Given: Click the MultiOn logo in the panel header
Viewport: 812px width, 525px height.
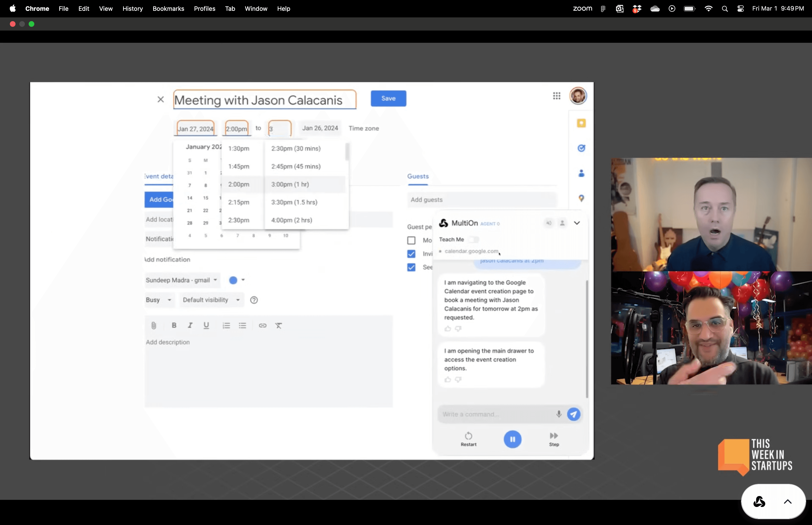Looking at the screenshot, I should pos(443,223).
